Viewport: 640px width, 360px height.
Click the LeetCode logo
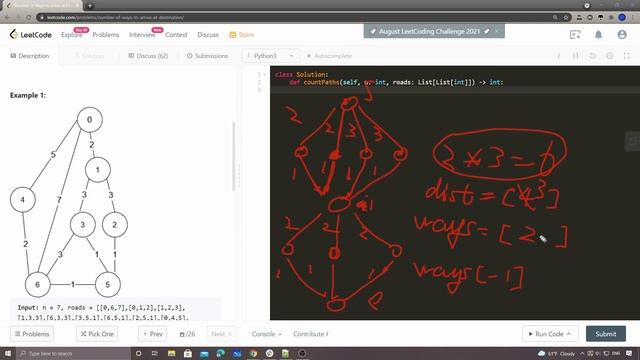pyautogui.click(x=31, y=35)
